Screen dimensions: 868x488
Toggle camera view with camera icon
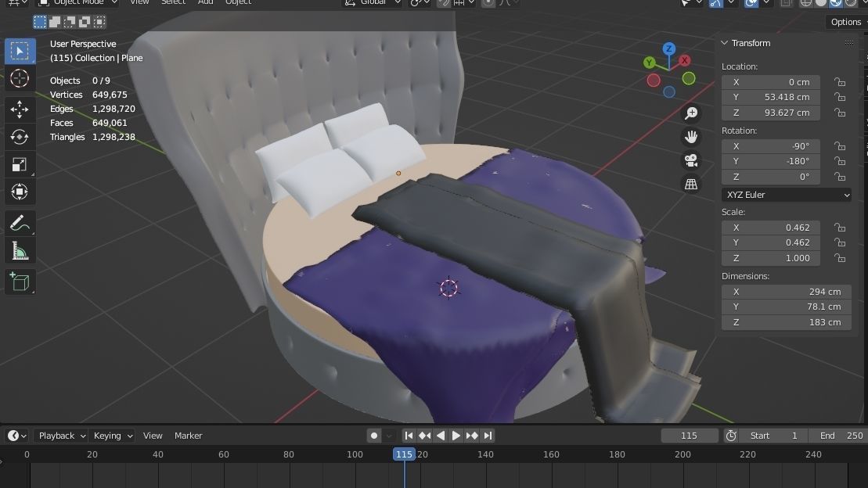[x=691, y=160]
